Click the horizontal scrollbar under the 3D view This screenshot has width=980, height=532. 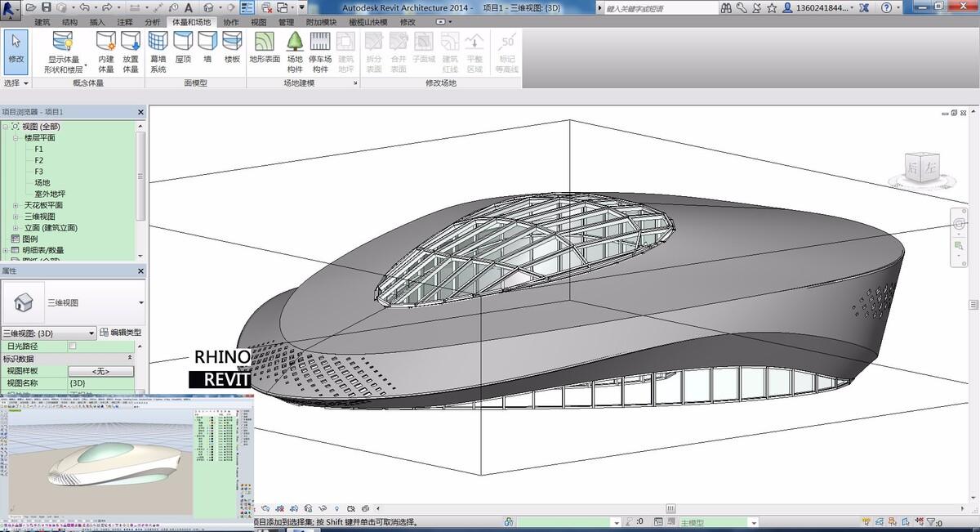670,508
